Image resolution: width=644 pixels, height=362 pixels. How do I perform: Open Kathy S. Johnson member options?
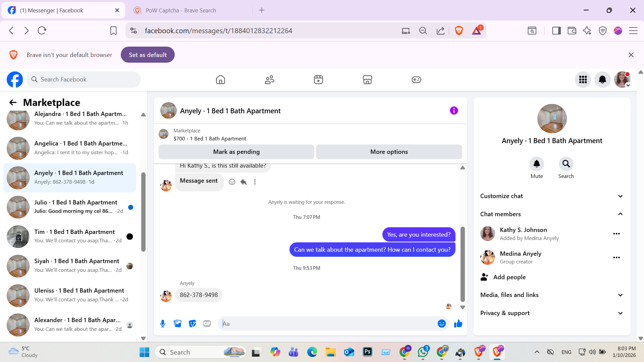tap(616, 234)
